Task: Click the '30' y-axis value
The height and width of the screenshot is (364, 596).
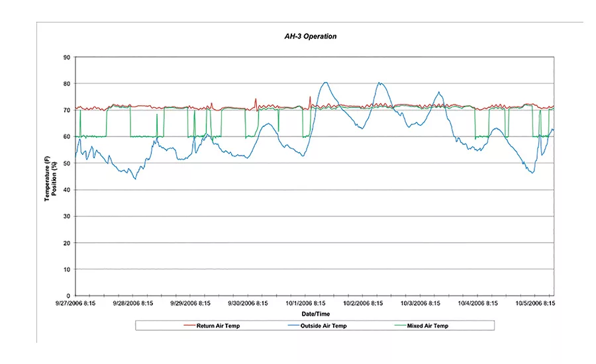Action: pyautogui.click(x=67, y=216)
